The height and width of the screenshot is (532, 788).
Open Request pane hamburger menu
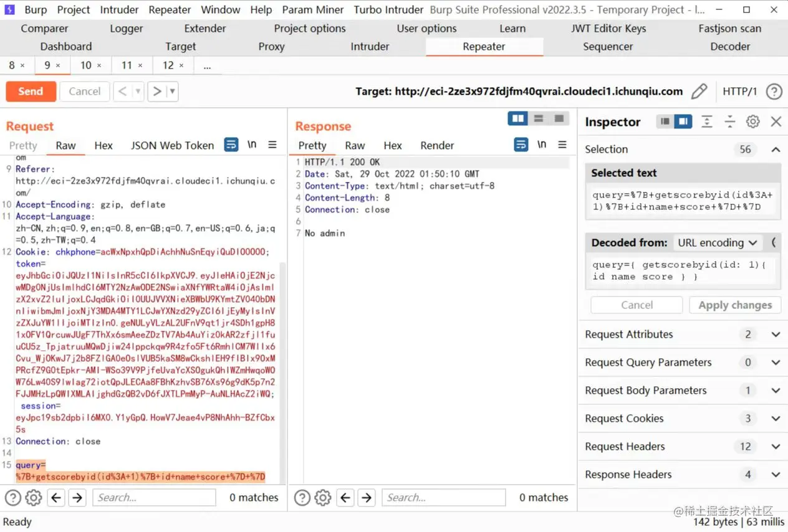click(272, 145)
